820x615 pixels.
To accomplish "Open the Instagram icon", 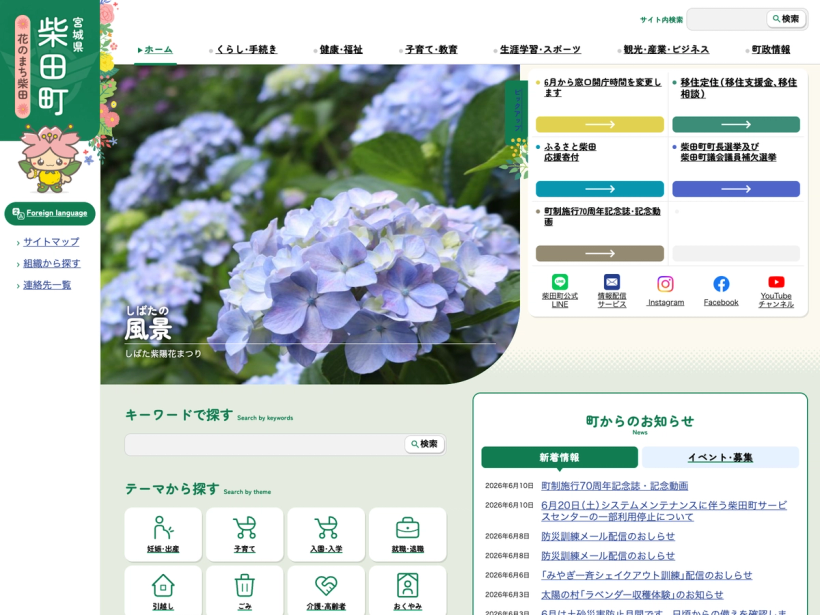I will [665, 284].
